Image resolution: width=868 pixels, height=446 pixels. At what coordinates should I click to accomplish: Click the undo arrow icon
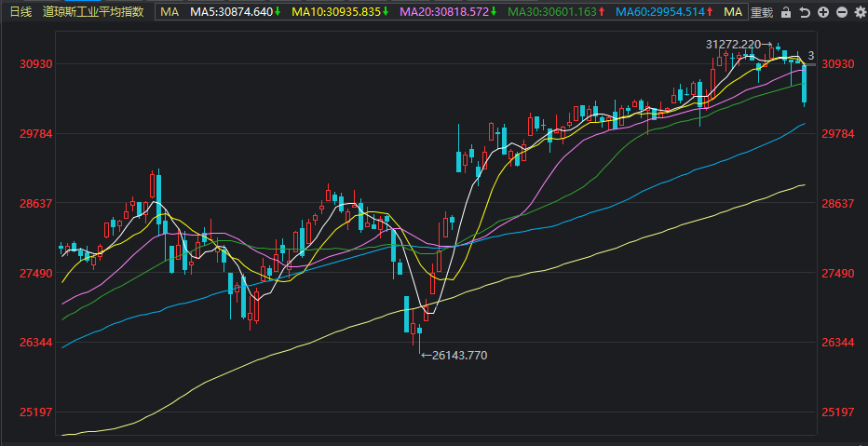(805, 12)
